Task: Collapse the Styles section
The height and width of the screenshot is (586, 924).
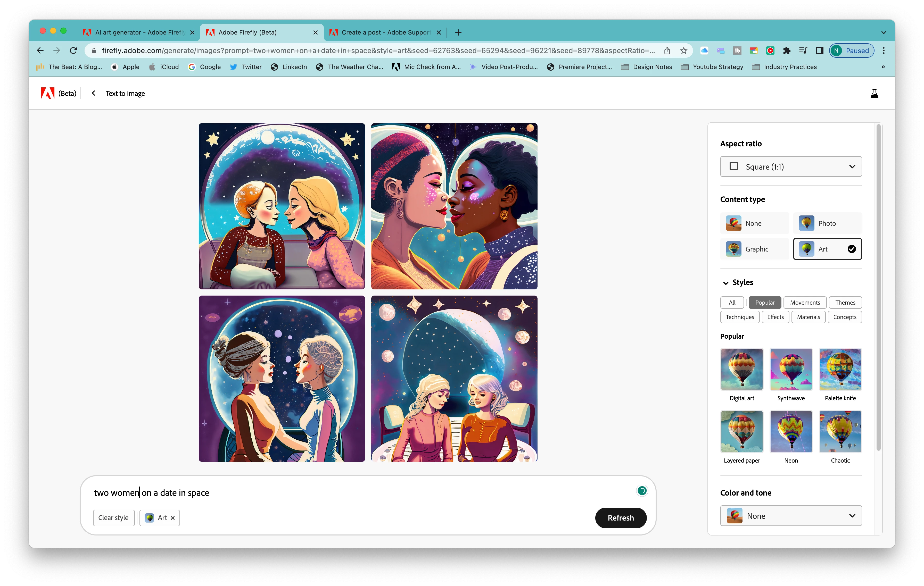Action: [x=726, y=283]
